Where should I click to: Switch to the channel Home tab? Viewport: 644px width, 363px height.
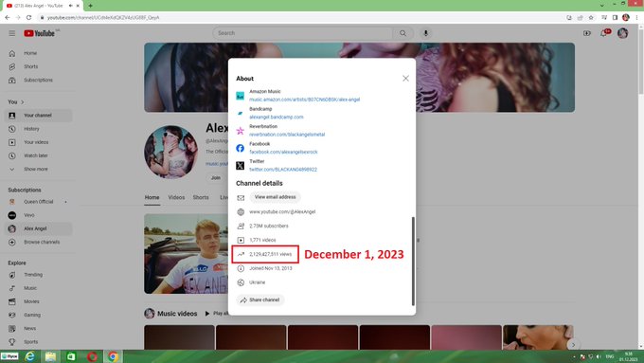(152, 198)
